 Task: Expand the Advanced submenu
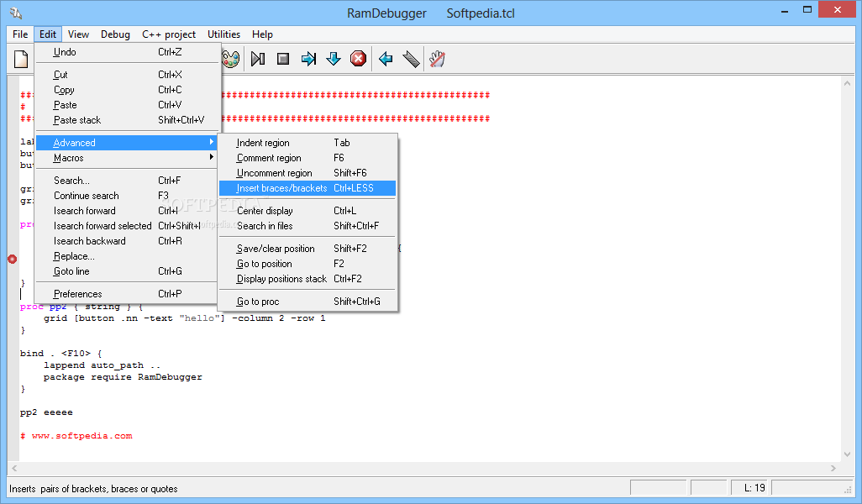[126, 143]
